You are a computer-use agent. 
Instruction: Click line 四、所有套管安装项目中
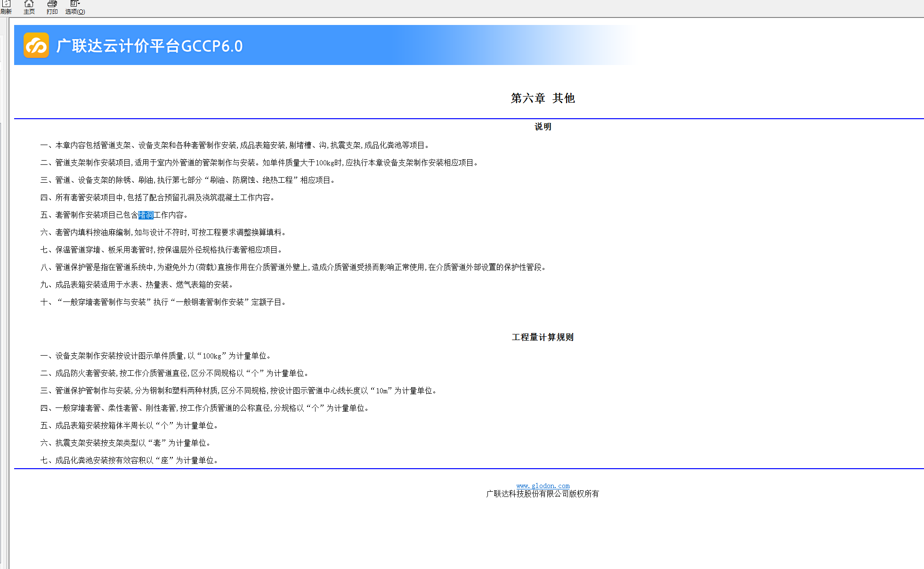tap(158, 198)
